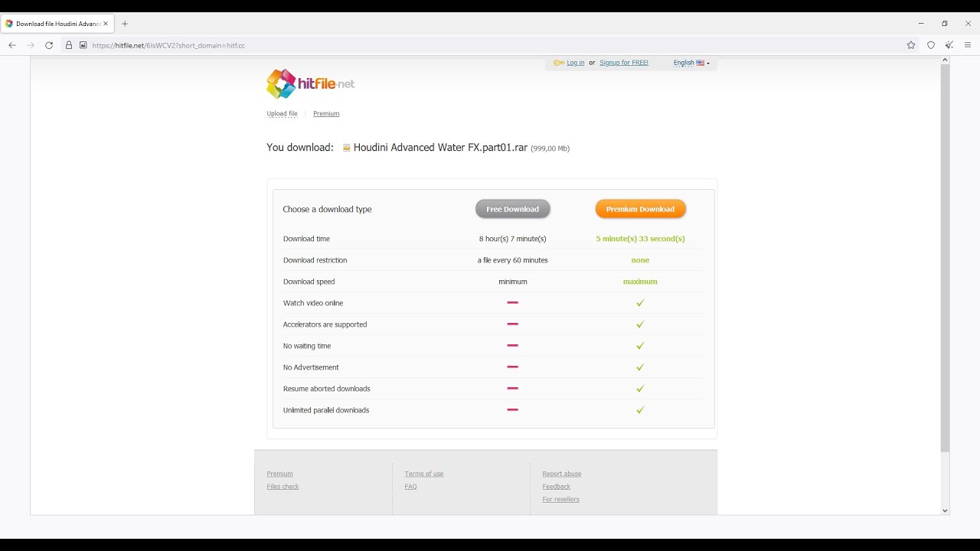Open the English language dropdown
The width and height of the screenshot is (980, 551).
click(x=691, y=63)
